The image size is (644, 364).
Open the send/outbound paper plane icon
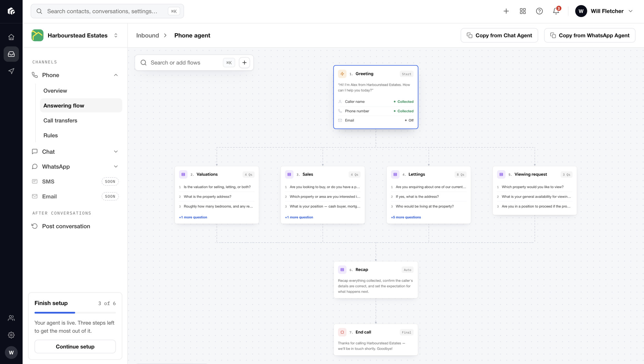(11, 71)
